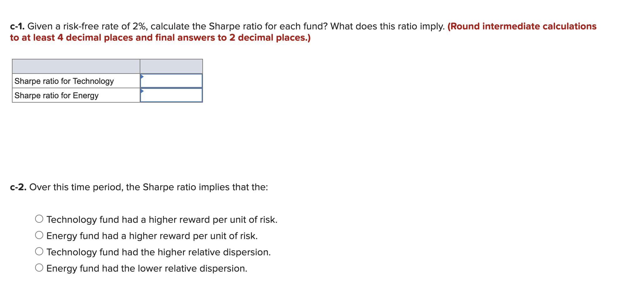Click the blue marker icon in the Energy answer cell
The image size is (644, 286).
[x=143, y=91]
